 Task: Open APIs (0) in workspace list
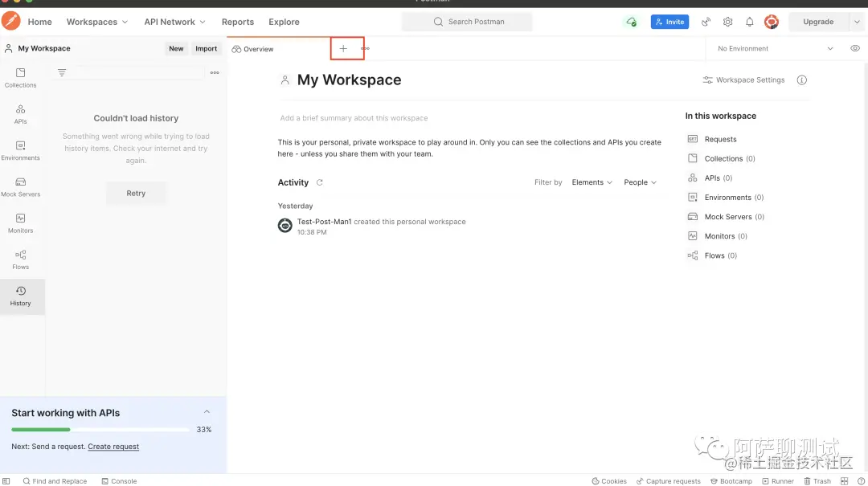point(710,178)
